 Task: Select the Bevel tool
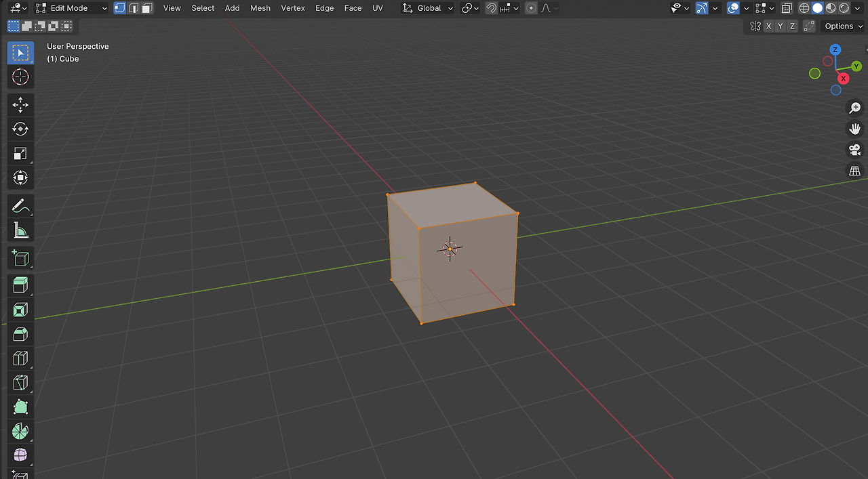click(x=20, y=334)
